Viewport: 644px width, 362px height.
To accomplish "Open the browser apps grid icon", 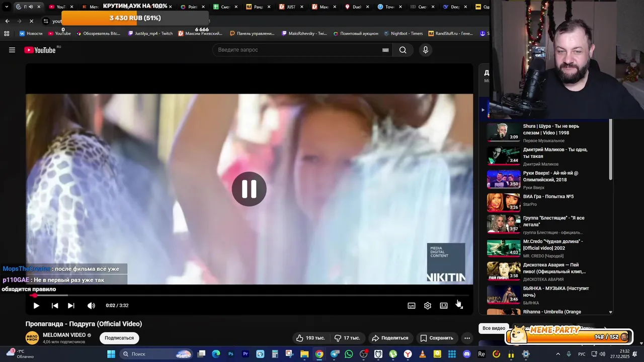I will (7, 34).
